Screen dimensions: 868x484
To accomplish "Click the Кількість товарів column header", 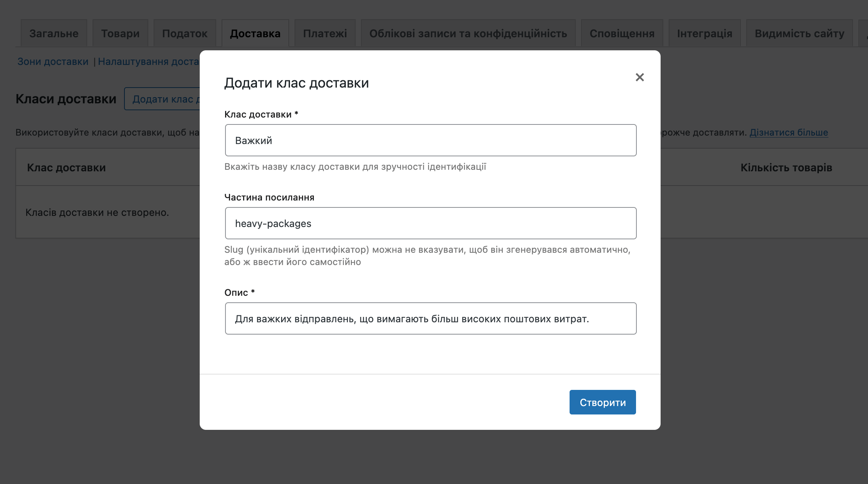I will click(x=786, y=167).
